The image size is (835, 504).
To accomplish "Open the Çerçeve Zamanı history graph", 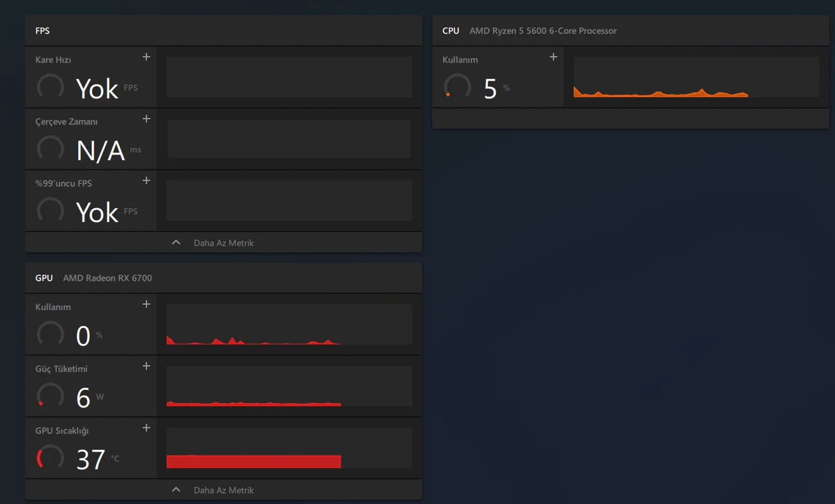I will tap(289, 139).
